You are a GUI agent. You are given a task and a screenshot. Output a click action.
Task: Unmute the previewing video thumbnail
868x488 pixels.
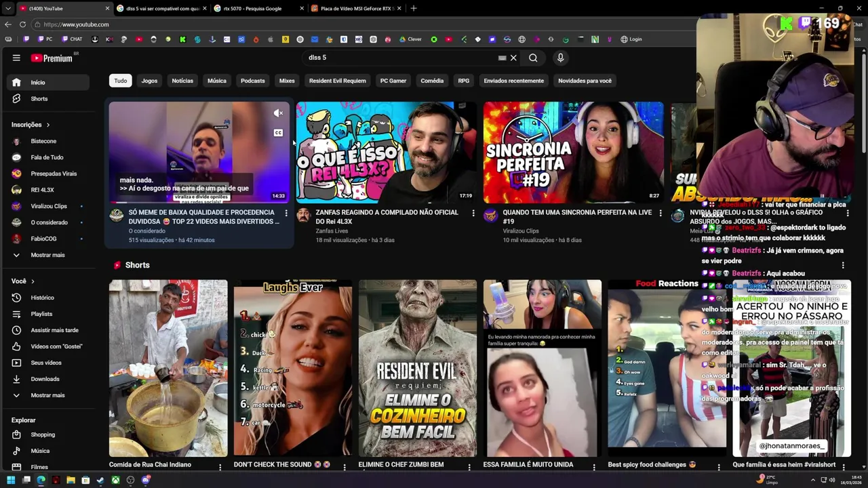[x=278, y=113]
